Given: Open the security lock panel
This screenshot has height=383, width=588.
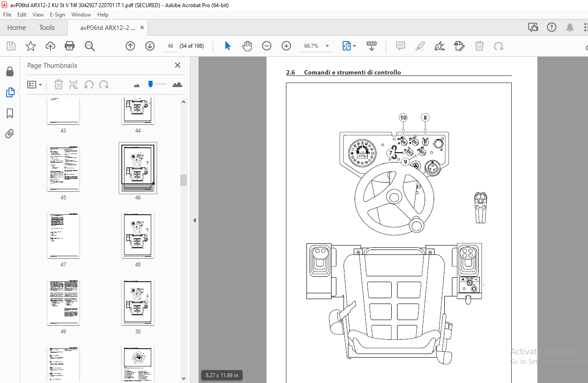Looking at the screenshot, I should pos(10,72).
